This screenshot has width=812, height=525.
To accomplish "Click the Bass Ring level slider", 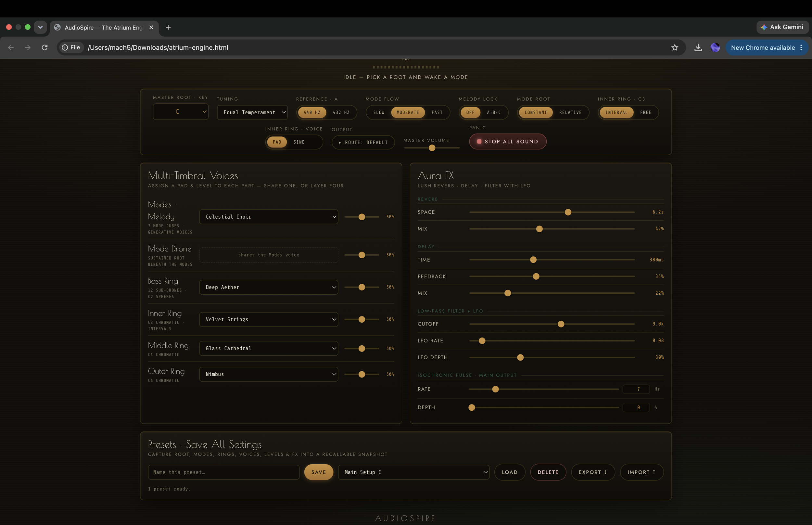I will [362, 288].
